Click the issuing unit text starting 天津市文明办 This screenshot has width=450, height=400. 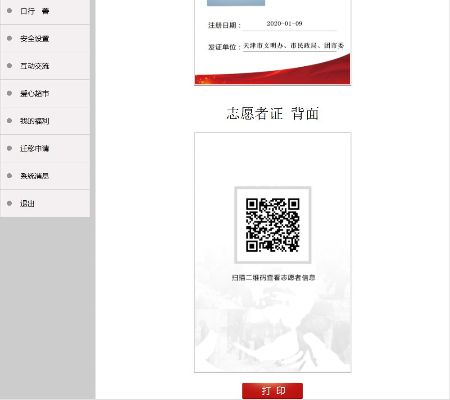pos(293,46)
